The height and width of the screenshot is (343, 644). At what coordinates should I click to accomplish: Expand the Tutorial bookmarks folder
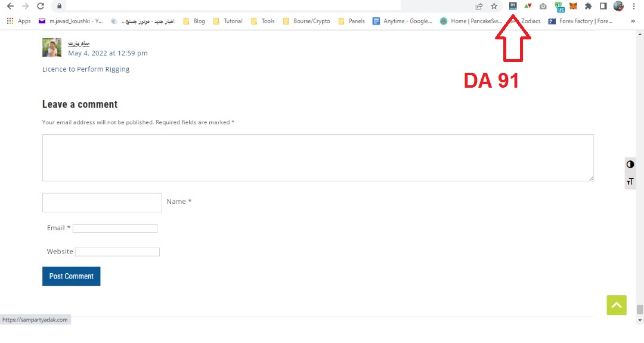(x=228, y=21)
